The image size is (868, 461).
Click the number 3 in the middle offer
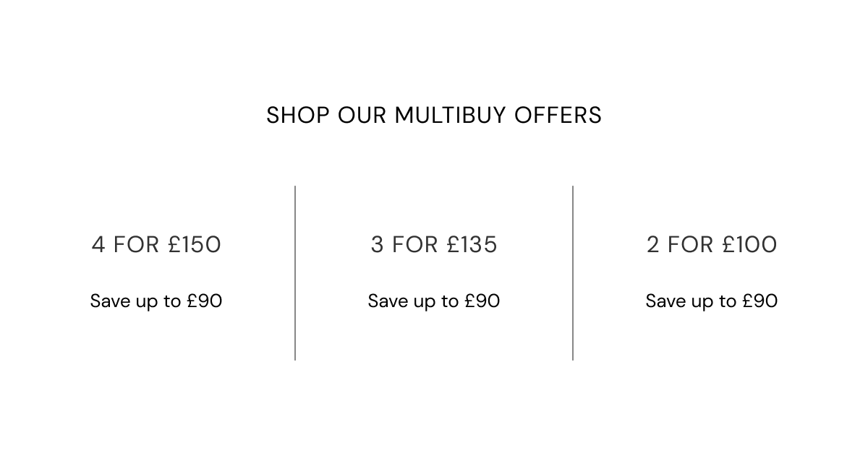(378, 244)
